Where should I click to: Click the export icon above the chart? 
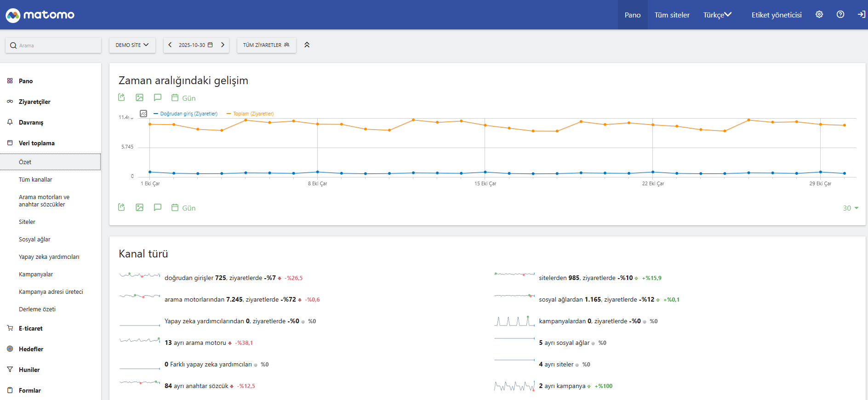pyautogui.click(x=121, y=97)
